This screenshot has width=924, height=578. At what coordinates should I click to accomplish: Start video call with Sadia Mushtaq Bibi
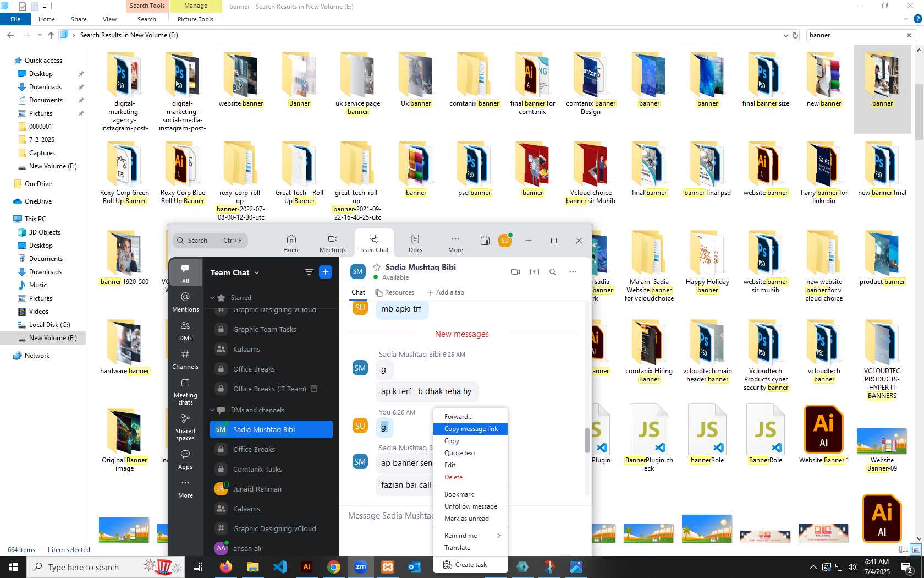point(515,272)
